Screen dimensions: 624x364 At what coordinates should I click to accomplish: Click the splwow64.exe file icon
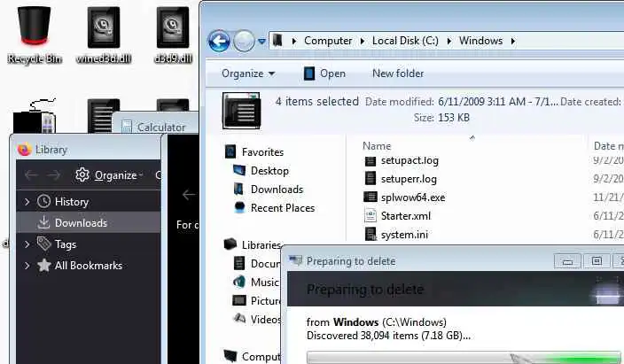tap(370, 197)
